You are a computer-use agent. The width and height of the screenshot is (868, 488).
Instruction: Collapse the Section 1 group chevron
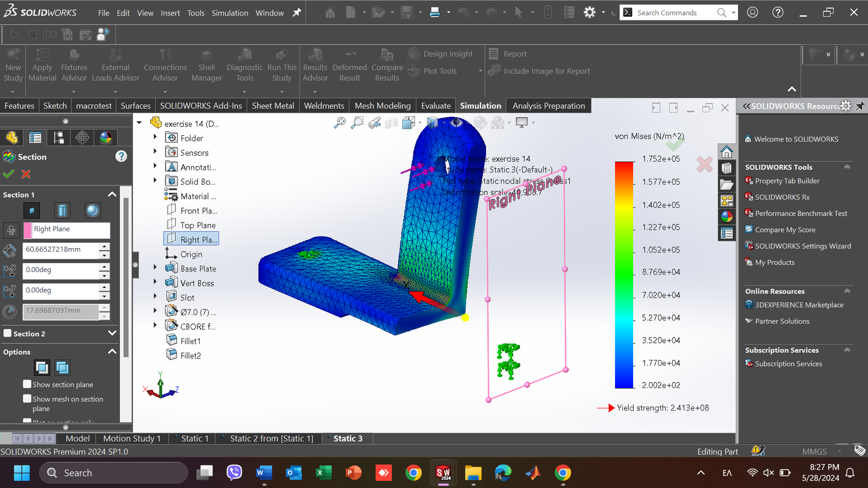point(112,194)
